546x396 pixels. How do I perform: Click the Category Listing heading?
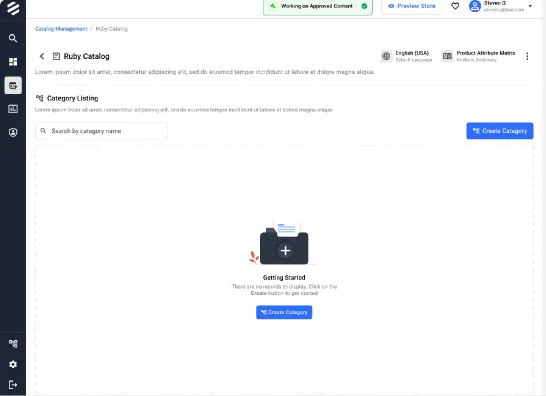72,98
